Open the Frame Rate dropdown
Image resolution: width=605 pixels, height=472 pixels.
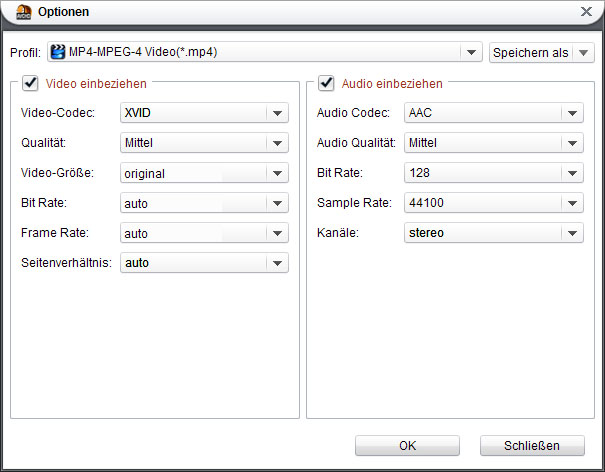coord(204,233)
